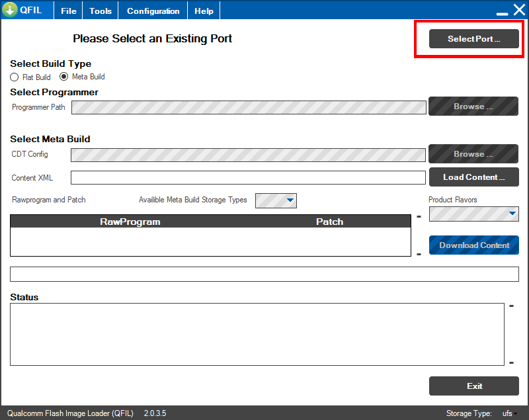The height and width of the screenshot is (420, 529).
Task: Click the Patch column header
Action: tap(329, 222)
